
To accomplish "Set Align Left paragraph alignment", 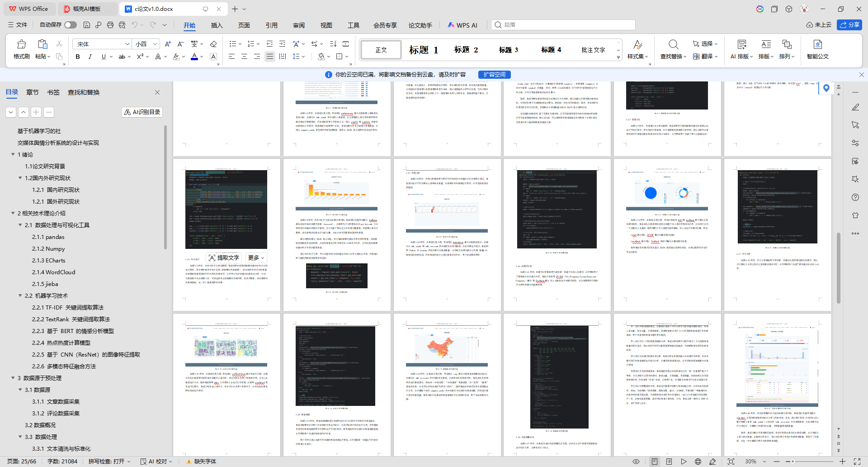I will 231,57.
